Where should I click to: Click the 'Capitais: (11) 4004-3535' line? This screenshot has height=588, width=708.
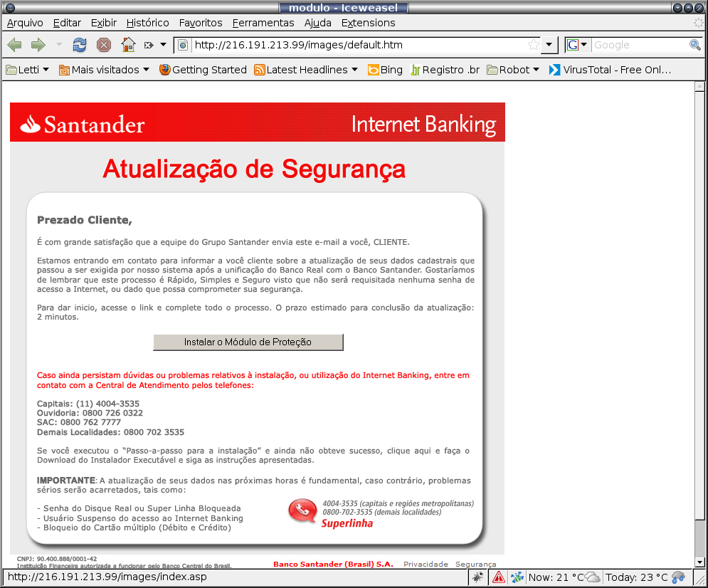pyautogui.click(x=88, y=404)
